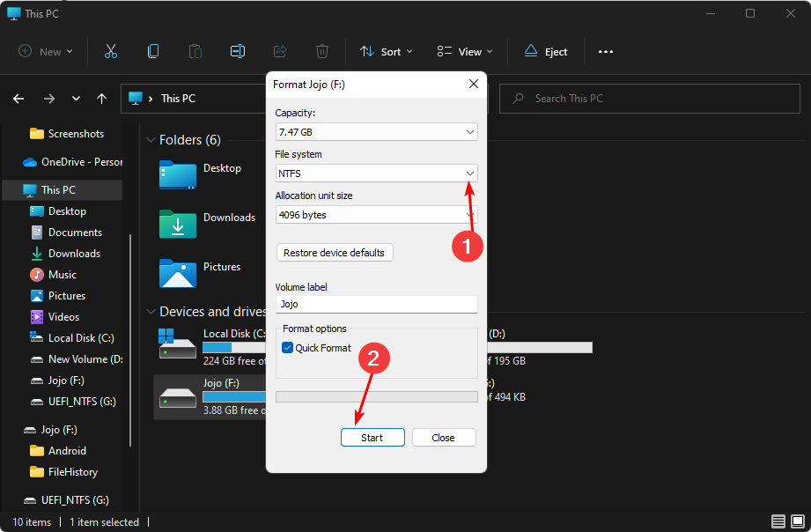Close the Format Jojo (F:) dialog with X
811x532 pixels.
click(x=473, y=84)
